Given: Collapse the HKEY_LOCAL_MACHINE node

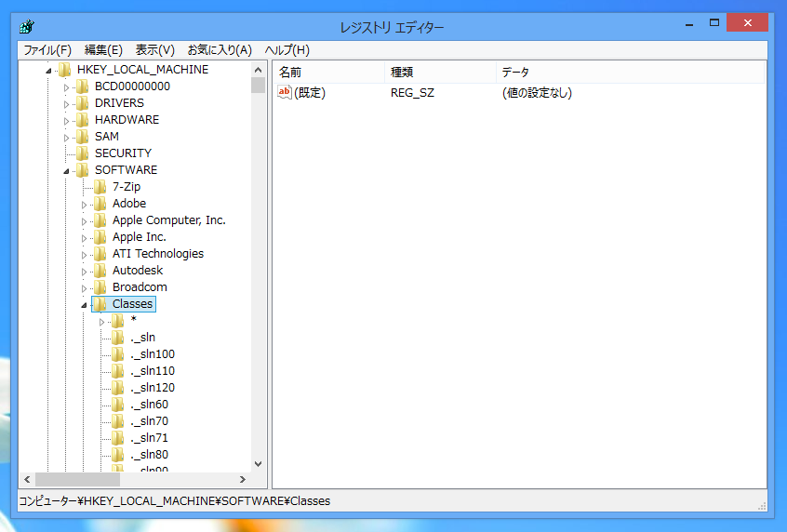Looking at the screenshot, I should tap(48, 71).
